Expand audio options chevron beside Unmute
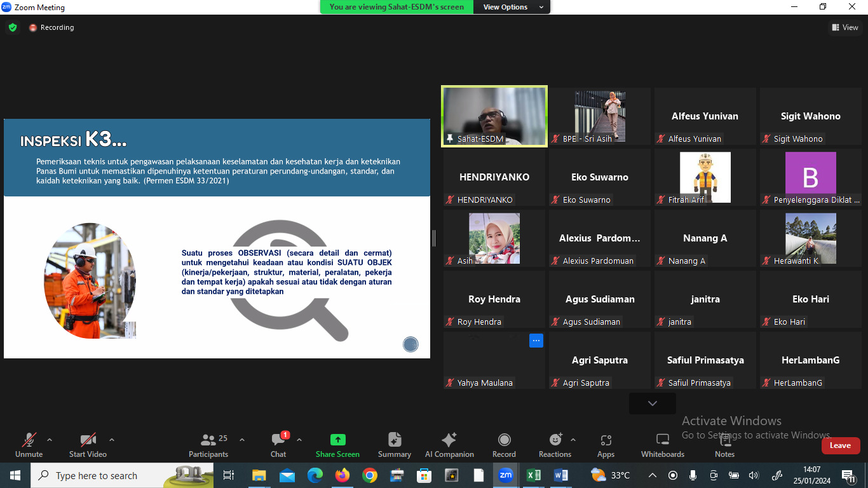Image resolution: width=868 pixels, height=488 pixels. pyautogui.click(x=50, y=440)
